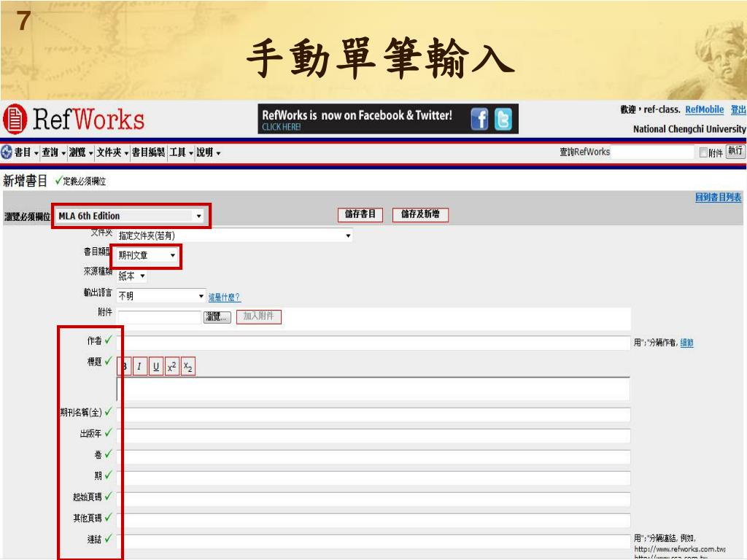Click the 加入附件 button
This screenshot has height=560, width=747.
259,316
